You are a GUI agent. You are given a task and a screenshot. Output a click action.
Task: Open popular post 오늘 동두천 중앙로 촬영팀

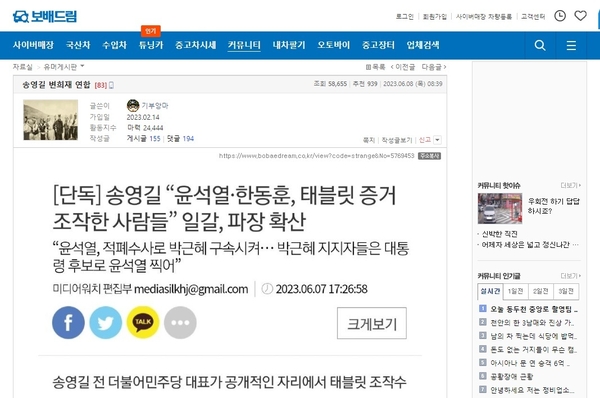(534, 309)
